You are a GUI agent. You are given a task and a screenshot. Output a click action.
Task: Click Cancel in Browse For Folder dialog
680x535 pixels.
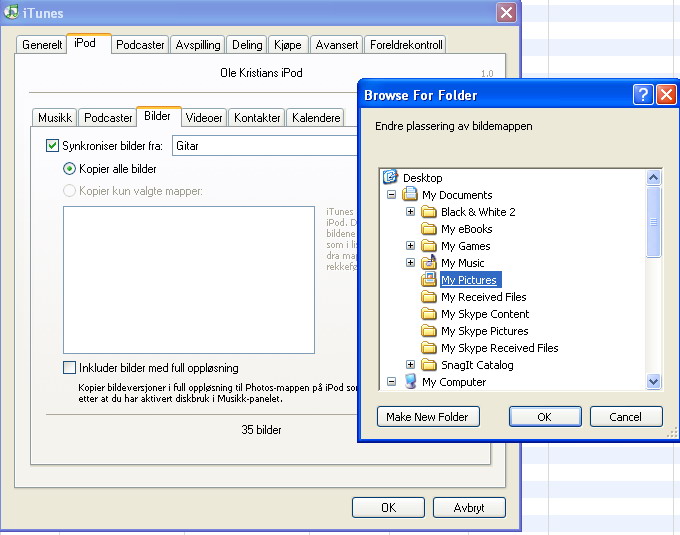[x=626, y=417]
